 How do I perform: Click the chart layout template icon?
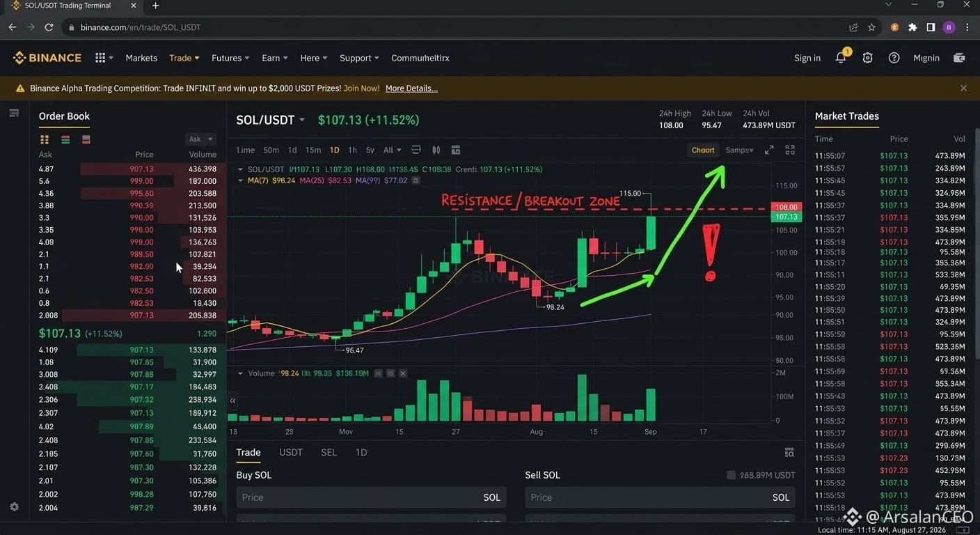(456, 150)
